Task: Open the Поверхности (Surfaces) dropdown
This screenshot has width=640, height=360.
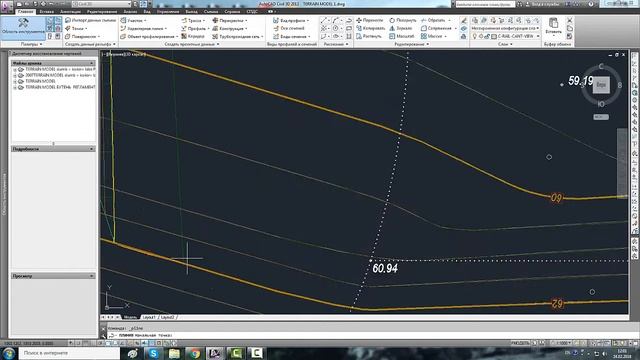Action: tap(83, 37)
